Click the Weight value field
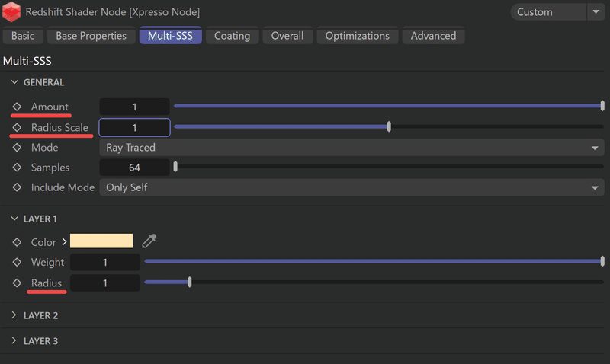The height and width of the screenshot is (364, 610). click(105, 262)
